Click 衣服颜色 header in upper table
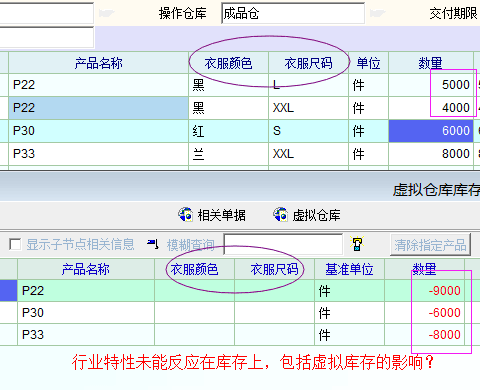The image size is (480, 390). (x=228, y=63)
